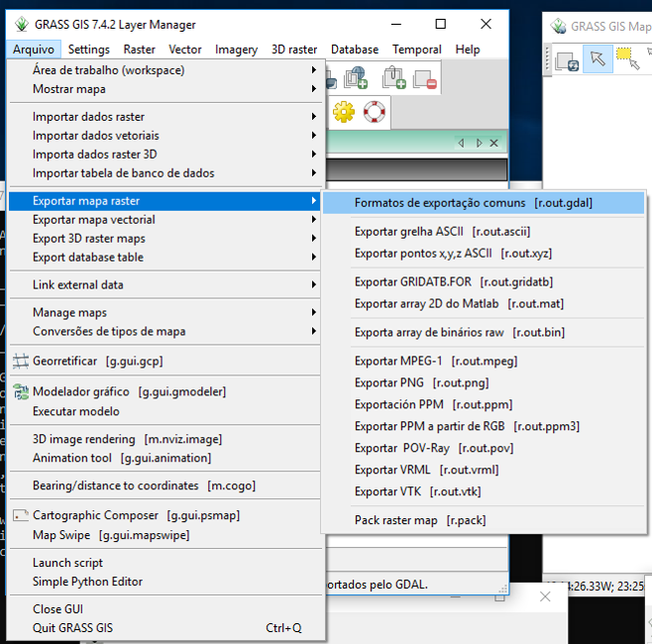
Task: Choose Formatos de exportação comuns r.out.gdal
Action: point(473,202)
